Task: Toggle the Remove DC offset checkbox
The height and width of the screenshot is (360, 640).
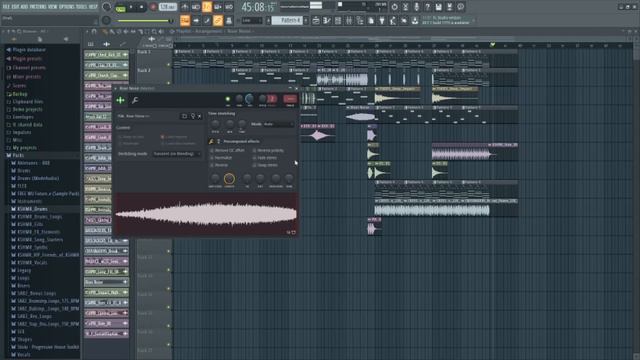Action: pyautogui.click(x=212, y=150)
